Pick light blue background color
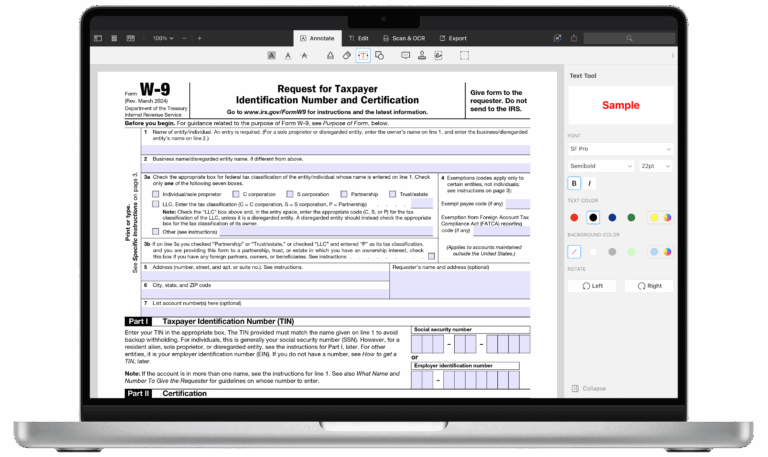The width and height of the screenshot is (768, 457). (x=654, y=252)
